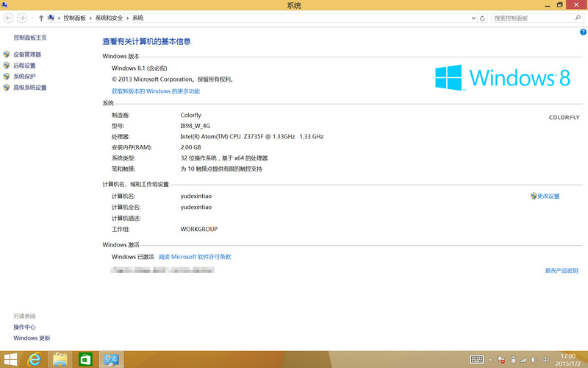Go up one level with Up arrow
The width and height of the screenshot is (588, 368).
41,18
